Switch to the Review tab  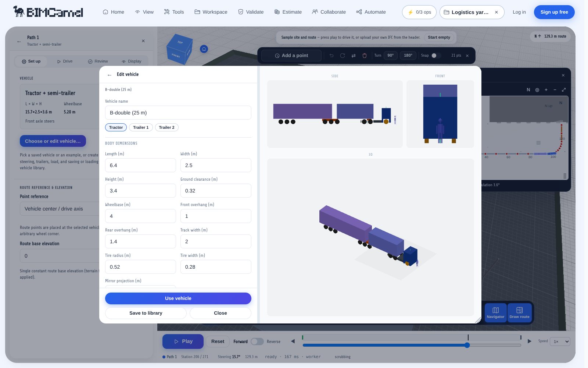tap(98, 61)
